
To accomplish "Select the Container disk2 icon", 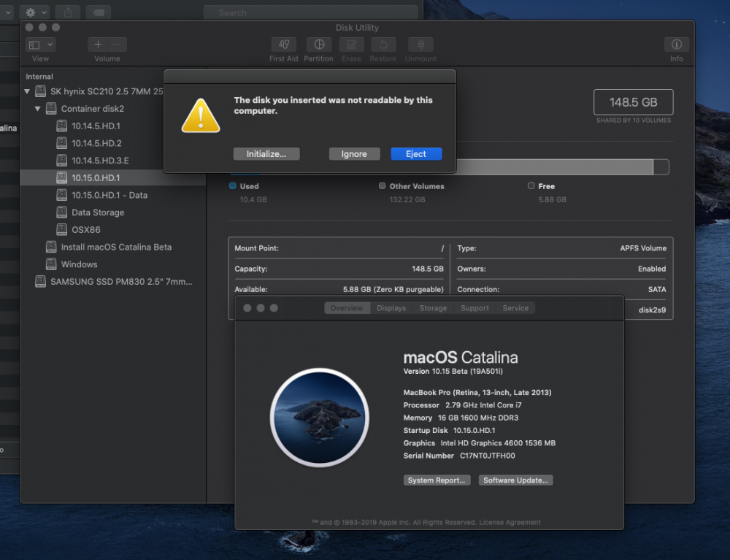I will click(x=51, y=109).
